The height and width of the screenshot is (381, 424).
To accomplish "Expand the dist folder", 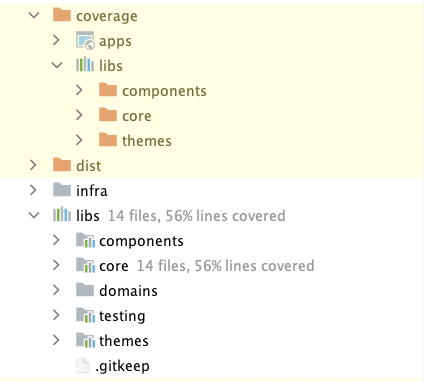I will [x=33, y=165].
